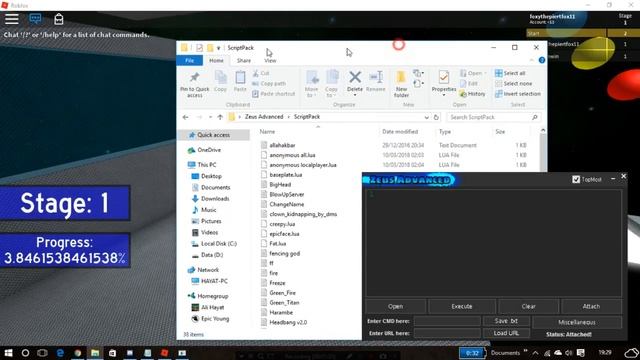Select the allahakbar file

point(282,145)
